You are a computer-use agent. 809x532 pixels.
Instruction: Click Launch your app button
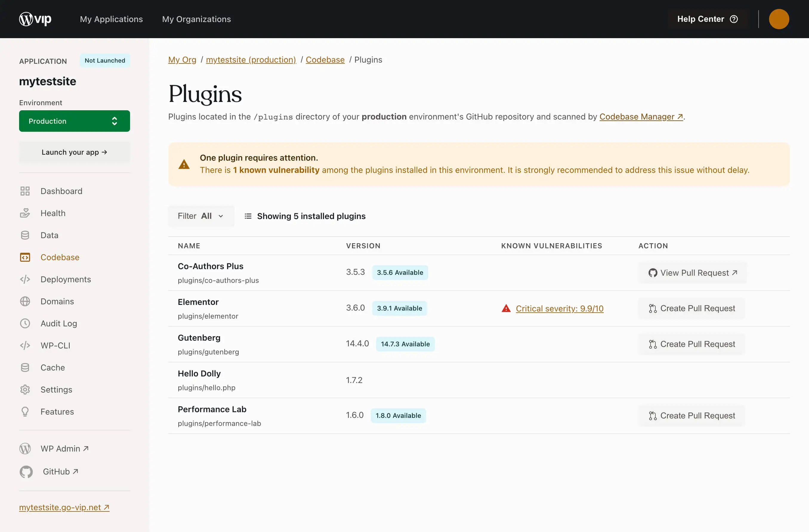click(75, 152)
